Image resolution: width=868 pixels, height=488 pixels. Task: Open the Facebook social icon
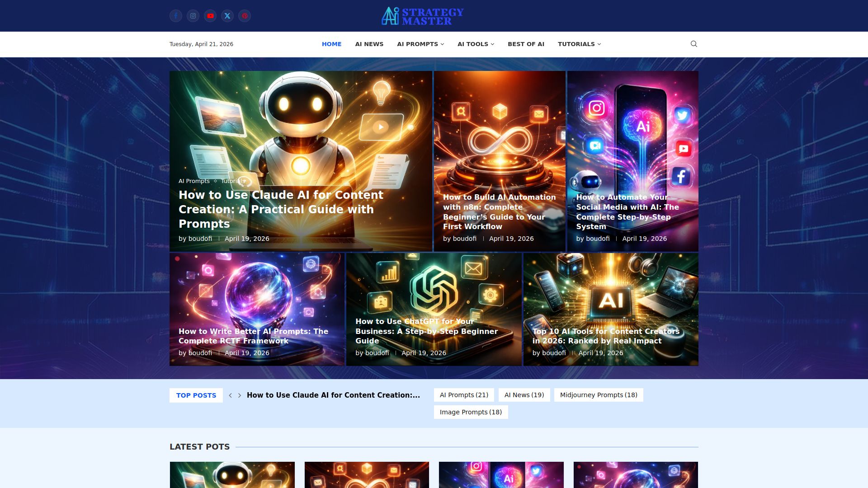coord(176,16)
